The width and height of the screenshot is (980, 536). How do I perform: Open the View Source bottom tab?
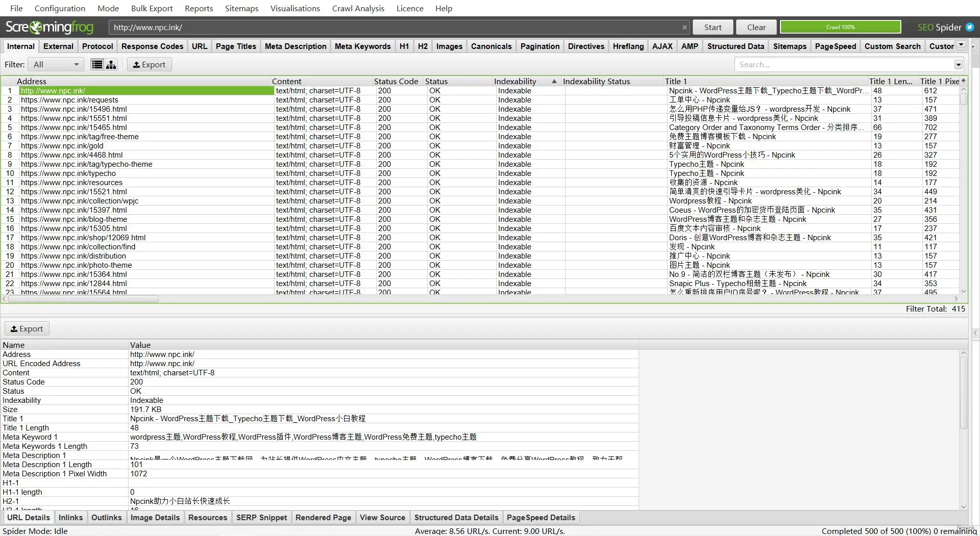point(382,517)
